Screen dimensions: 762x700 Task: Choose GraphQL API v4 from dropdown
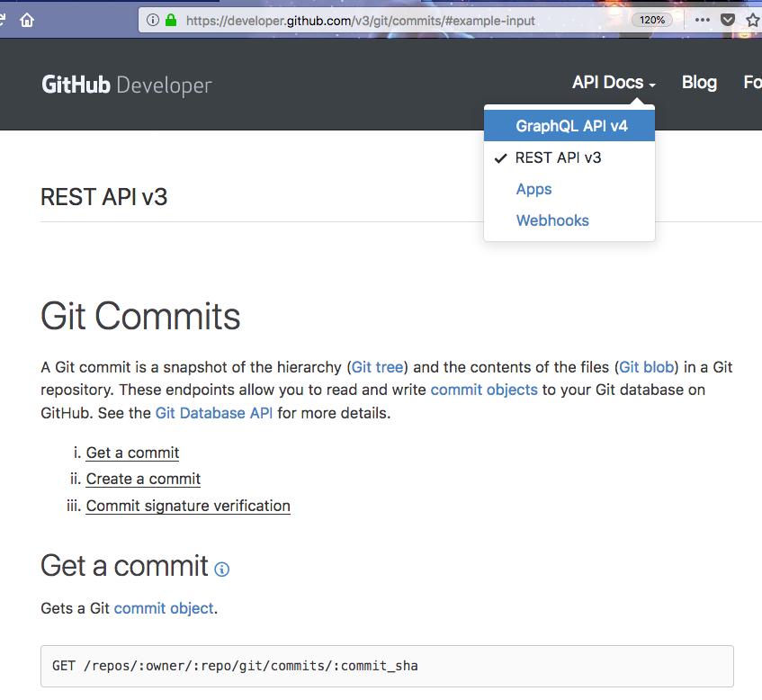(569, 126)
